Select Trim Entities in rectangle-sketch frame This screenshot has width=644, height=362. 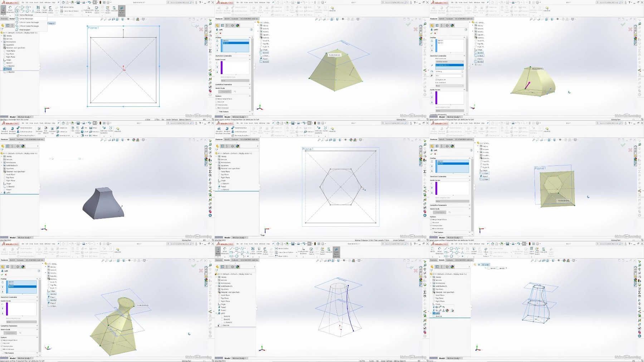click(x=38, y=9)
